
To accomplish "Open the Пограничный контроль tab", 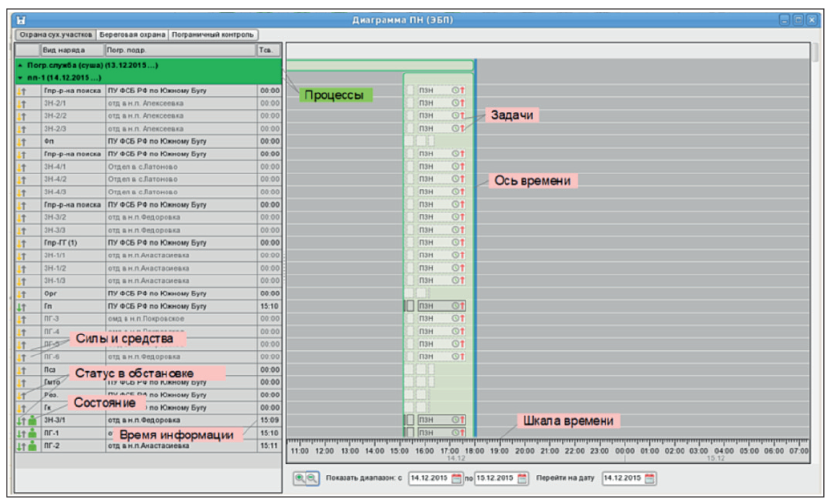I will pyautogui.click(x=212, y=34).
